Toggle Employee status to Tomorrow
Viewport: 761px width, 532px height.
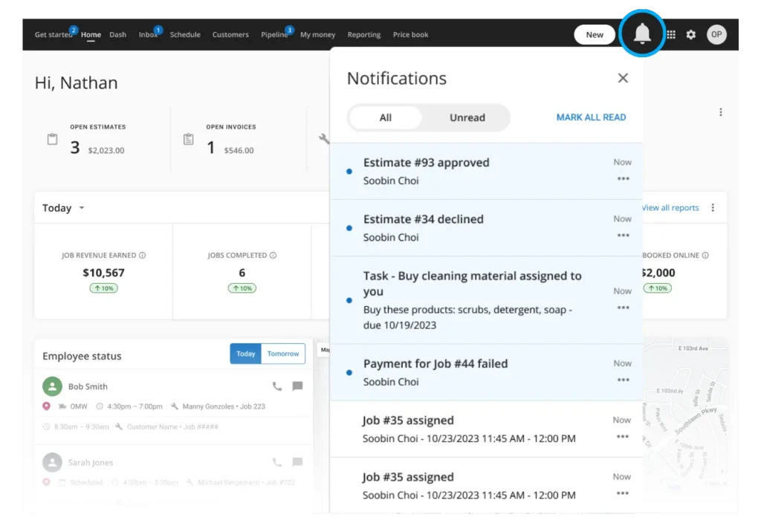(283, 354)
